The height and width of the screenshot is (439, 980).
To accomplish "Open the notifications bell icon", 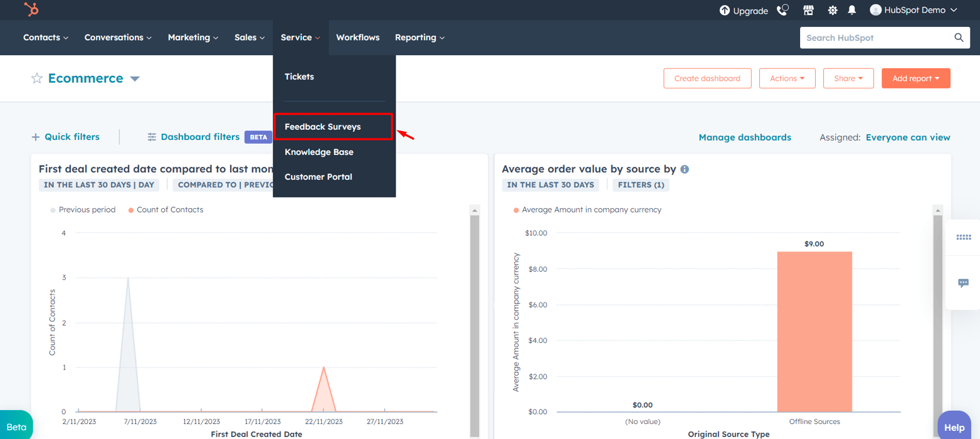I will tap(851, 9).
